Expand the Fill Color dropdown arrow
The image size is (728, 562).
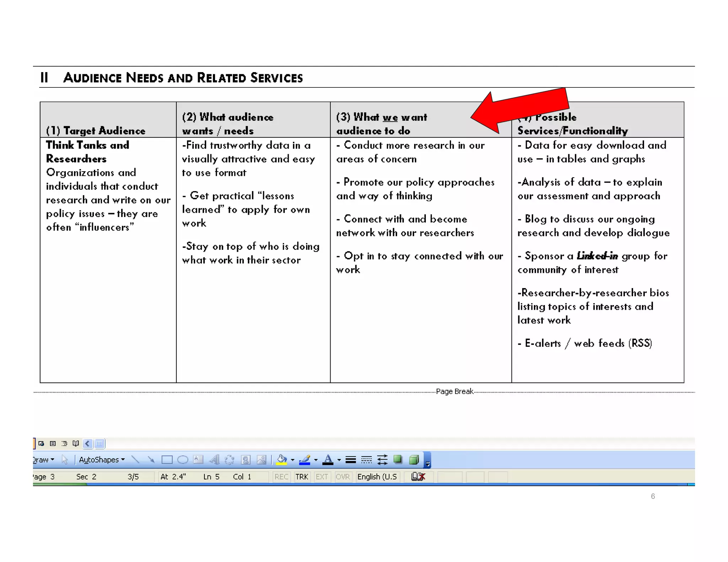click(x=293, y=460)
